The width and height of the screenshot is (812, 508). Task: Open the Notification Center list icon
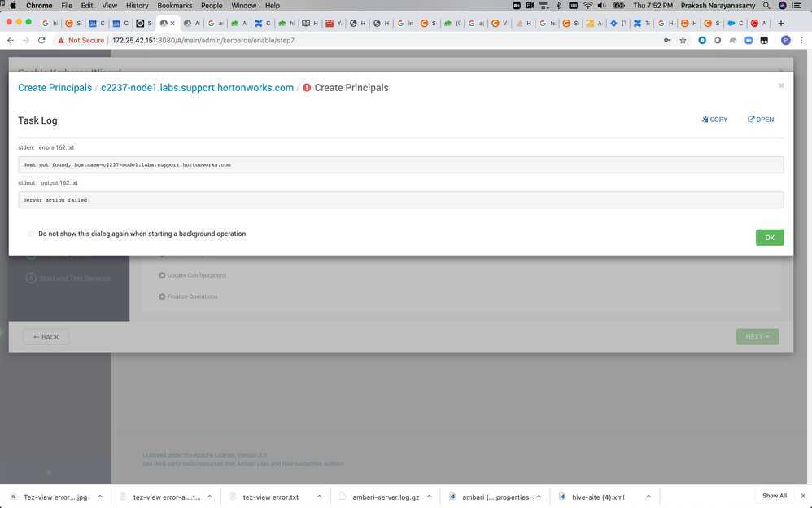(797, 5)
